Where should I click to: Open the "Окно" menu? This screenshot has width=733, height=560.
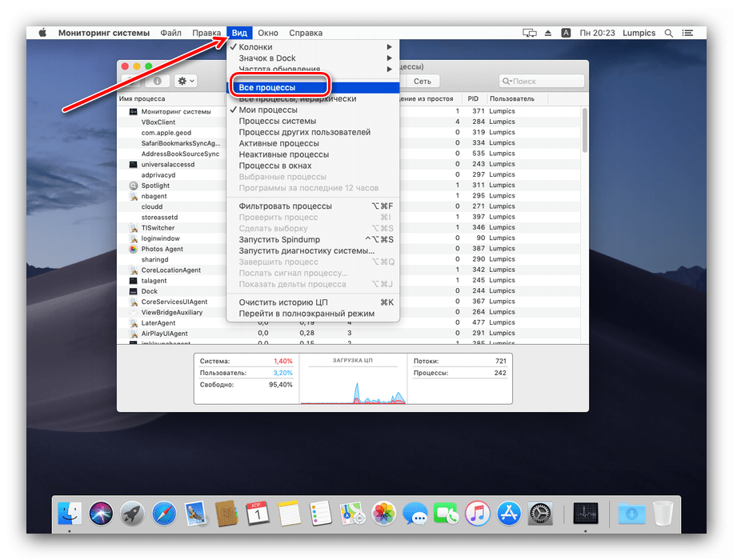268,33
